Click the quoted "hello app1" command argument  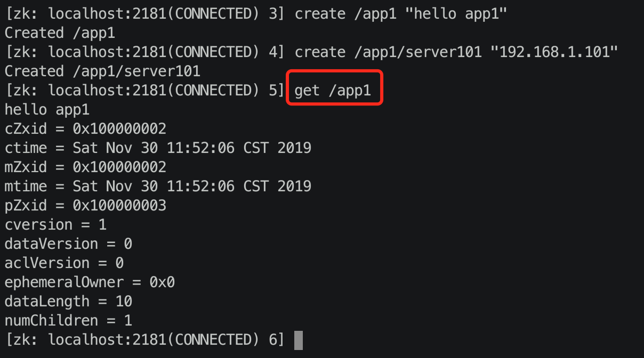pyautogui.click(x=456, y=14)
